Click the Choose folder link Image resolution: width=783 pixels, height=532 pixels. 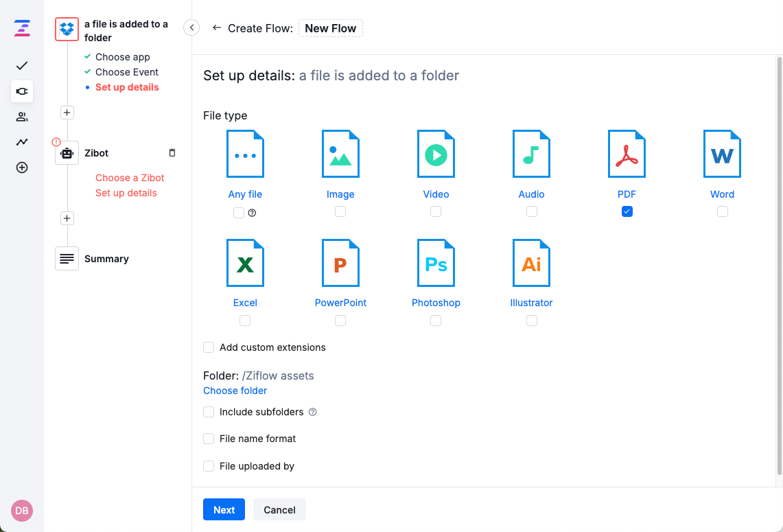(x=235, y=390)
